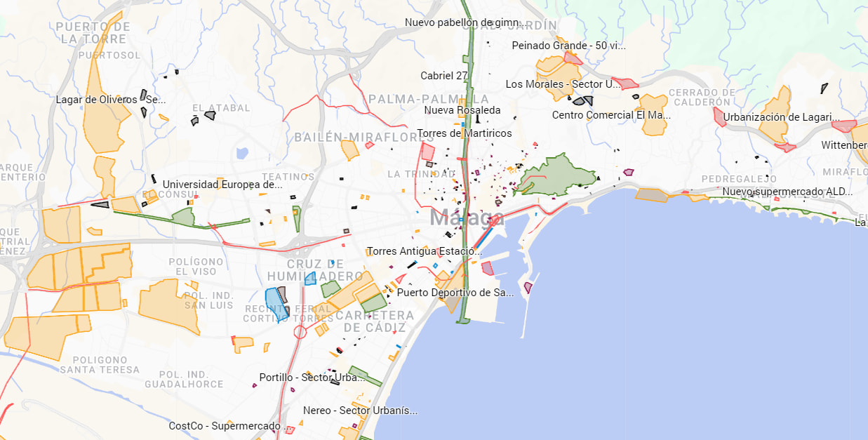
Task: Select the Peinado Grande - 50 vi... label
Action: [568, 46]
